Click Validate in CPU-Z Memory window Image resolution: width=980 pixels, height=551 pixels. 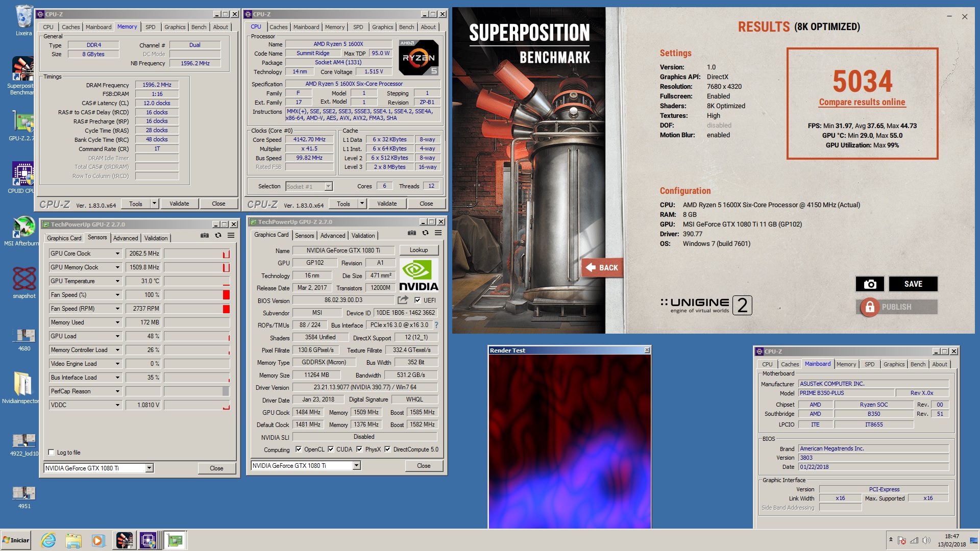179,204
